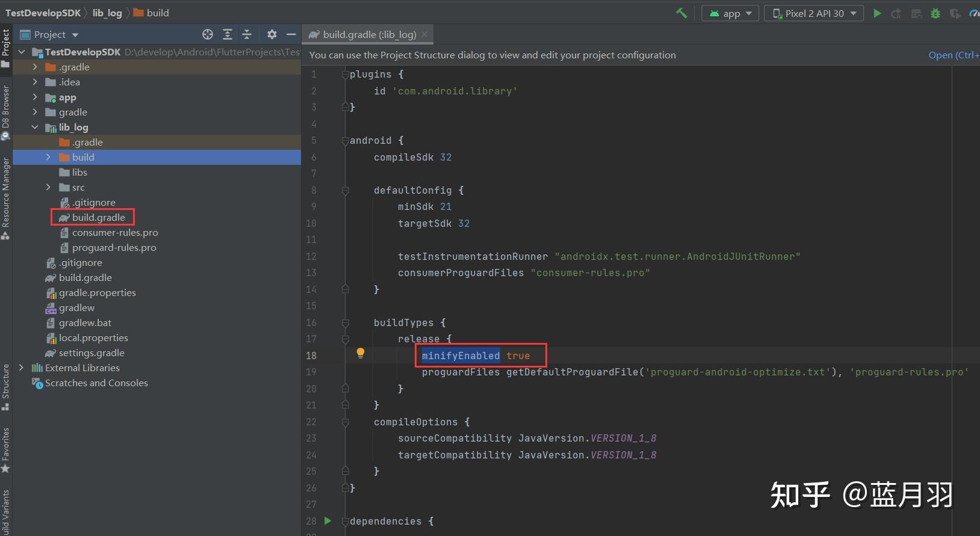The height and width of the screenshot is (536, 980).
Task: Click the minifyEnabled text on line 18
Action: 461,356
